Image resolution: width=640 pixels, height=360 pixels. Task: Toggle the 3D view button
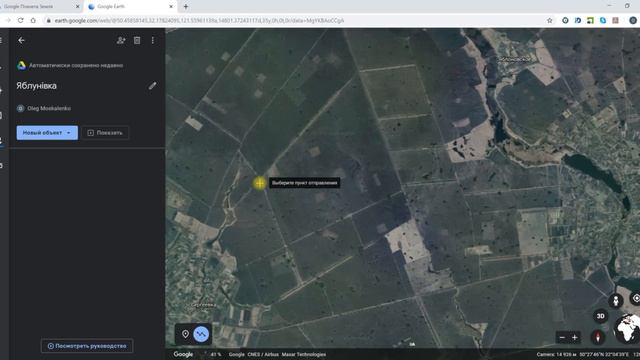(600, 316)
